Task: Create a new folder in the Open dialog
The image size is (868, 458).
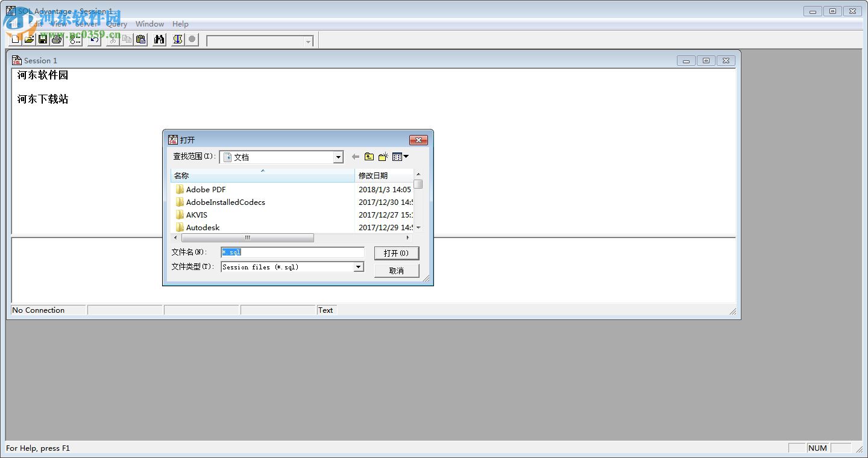Action: (x=383, y=157)
